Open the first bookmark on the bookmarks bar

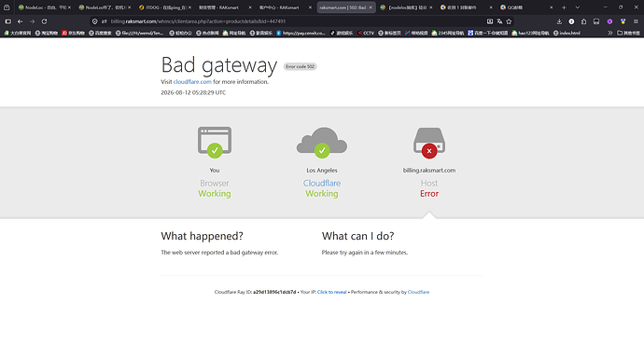pos(18,33)
